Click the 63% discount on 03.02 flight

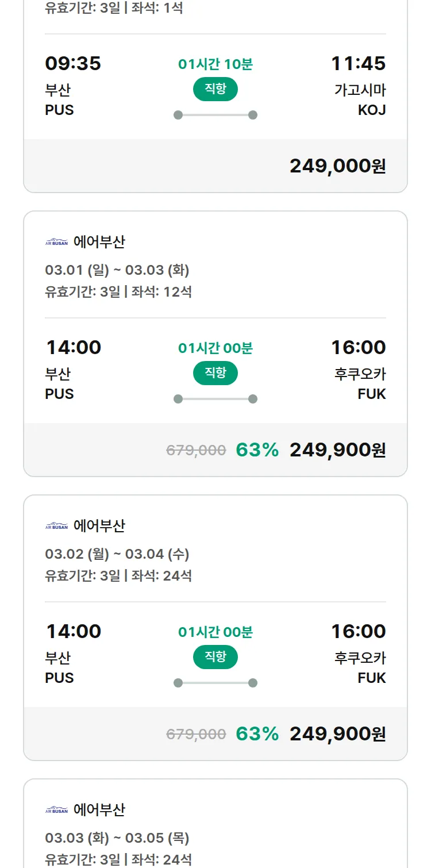257,734
